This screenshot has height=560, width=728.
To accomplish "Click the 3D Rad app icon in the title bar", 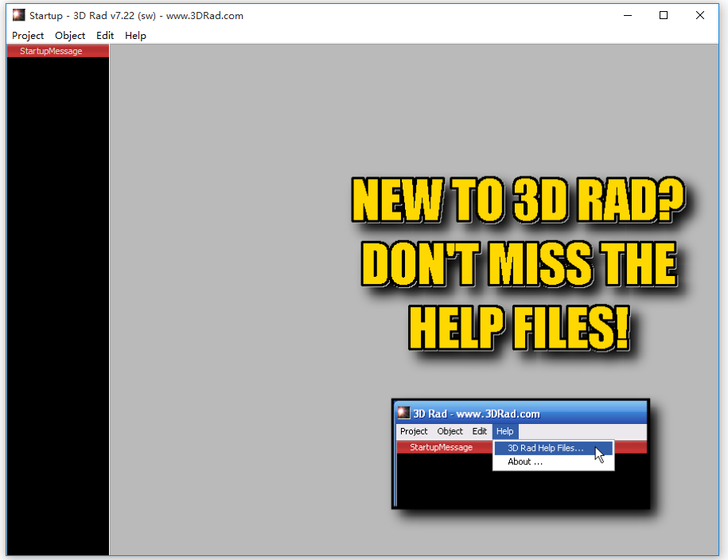I will [x=19, y=15].
